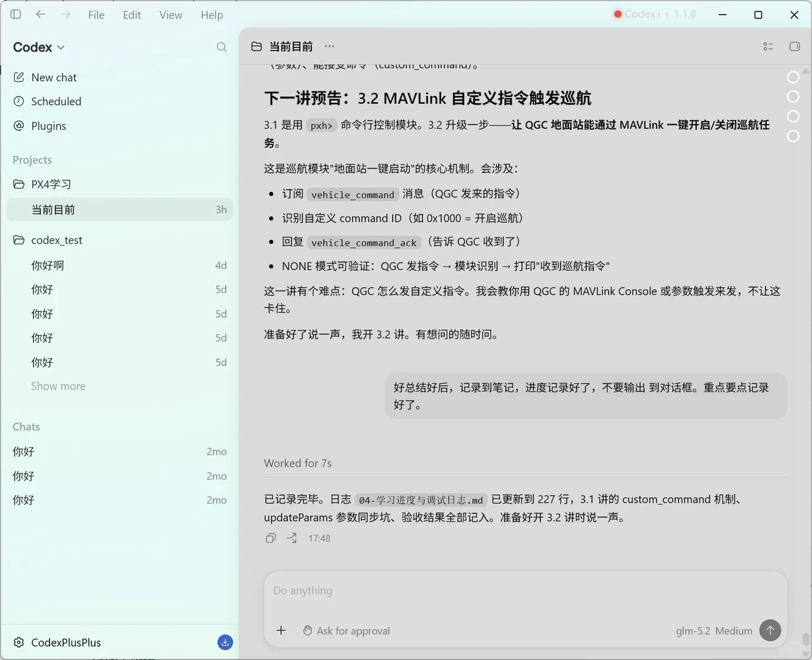Open the Codex dropdown chevron
The height and width of the screenshot is (660, 812).
click(x=61, y=48)
